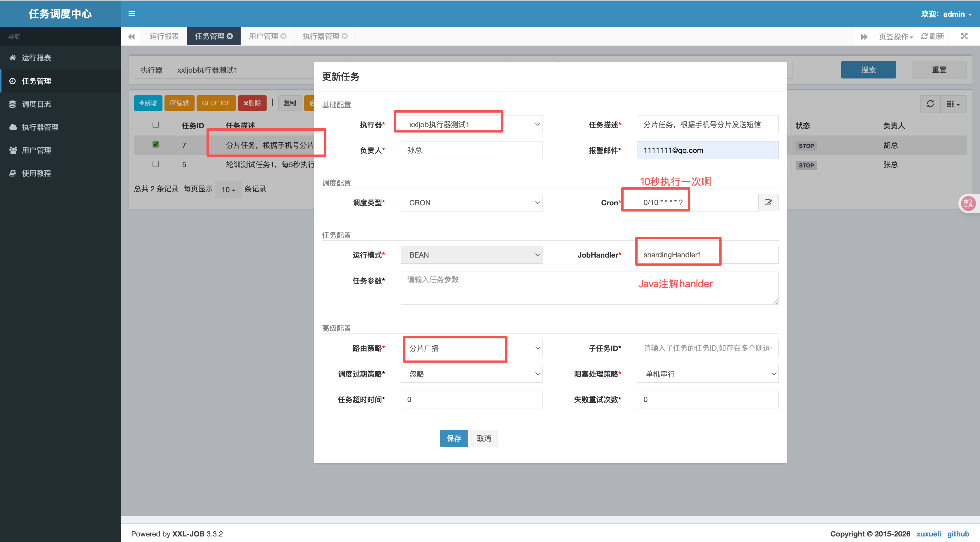Close the 任务管理 tab with its x icon

(230, 36)
